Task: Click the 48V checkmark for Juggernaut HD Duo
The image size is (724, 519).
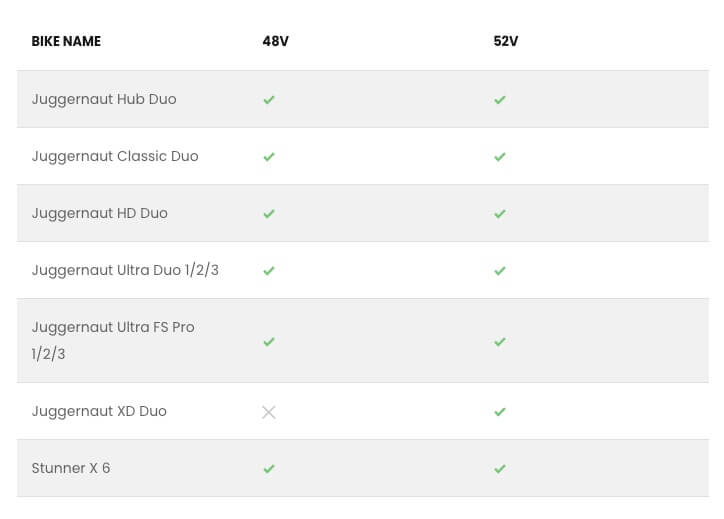Action: coord(268,214)
